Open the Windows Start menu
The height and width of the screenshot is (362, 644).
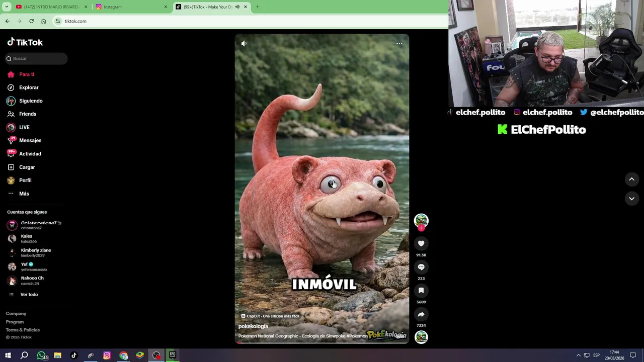(8, 355)
